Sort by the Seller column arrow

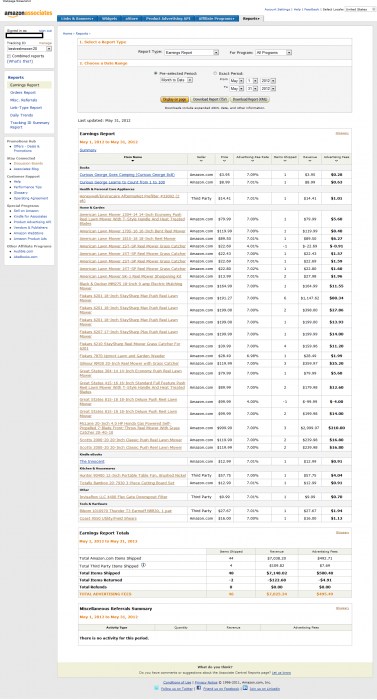click(202, 161)
